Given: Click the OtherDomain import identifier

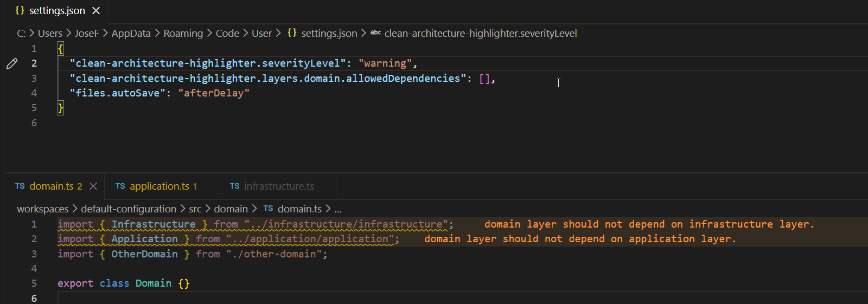Looking at the screenshot, I should pos(144,254).
